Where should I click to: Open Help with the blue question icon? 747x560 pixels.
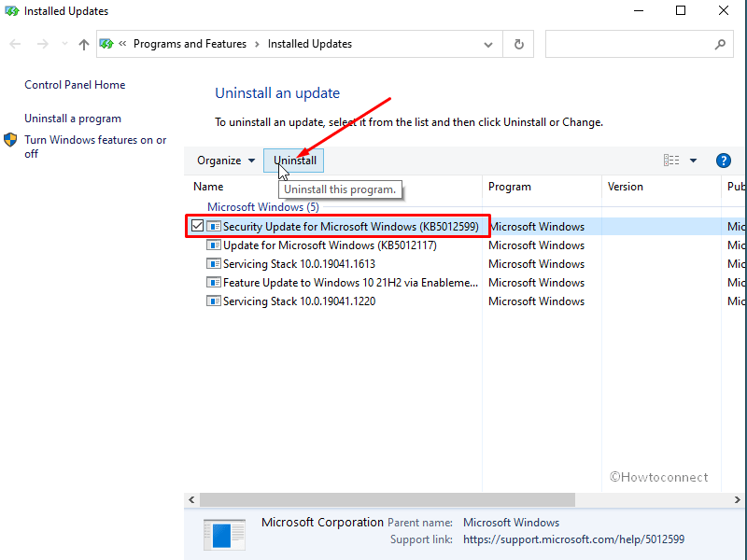[x=723, y=161]
